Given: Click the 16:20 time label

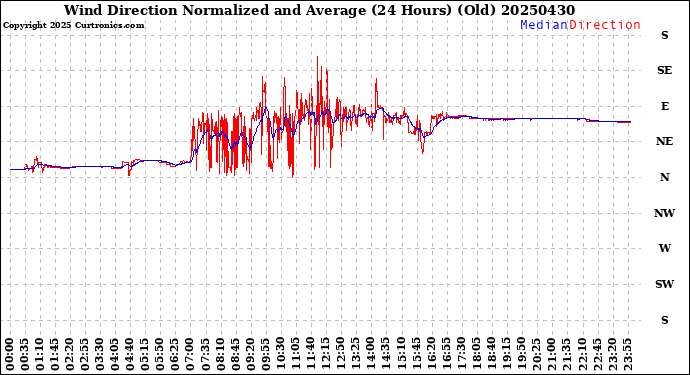Looking at the screenshot, I should pyautogui.click(x=431, y=354).
